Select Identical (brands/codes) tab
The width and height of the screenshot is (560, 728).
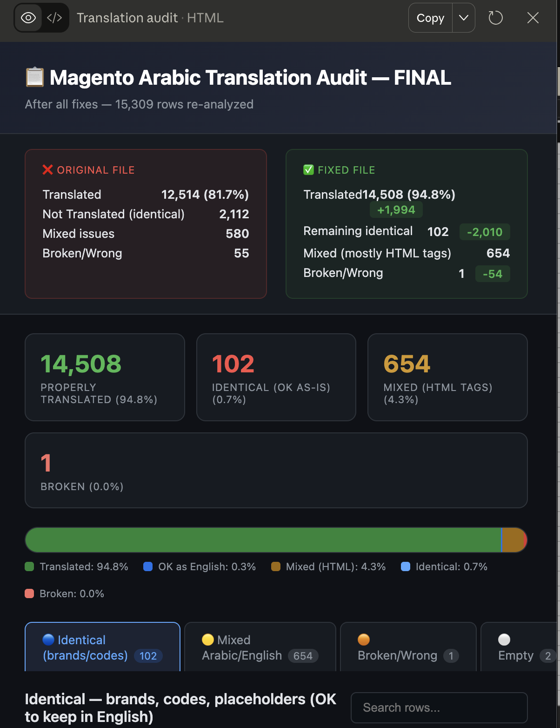click(102, 647)
